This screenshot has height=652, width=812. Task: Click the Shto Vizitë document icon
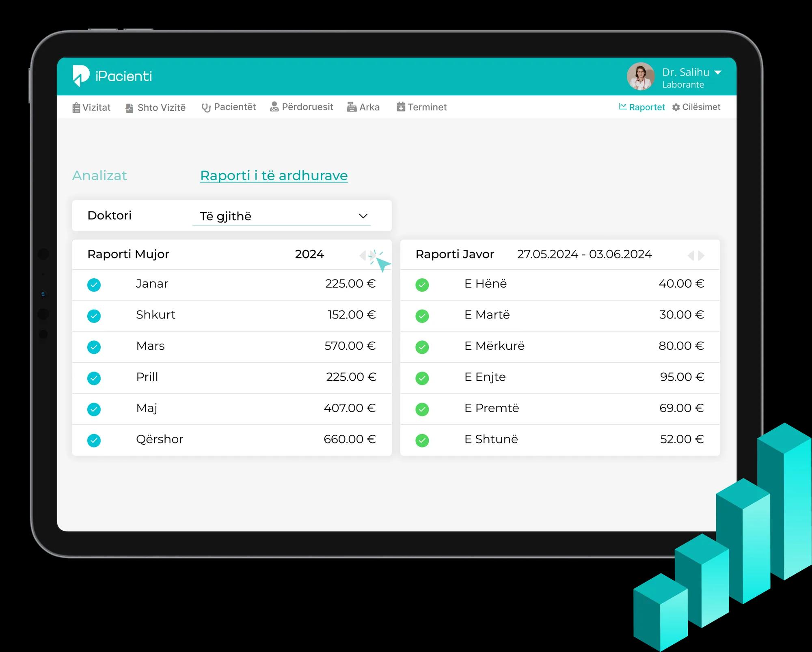click(129, 108)
